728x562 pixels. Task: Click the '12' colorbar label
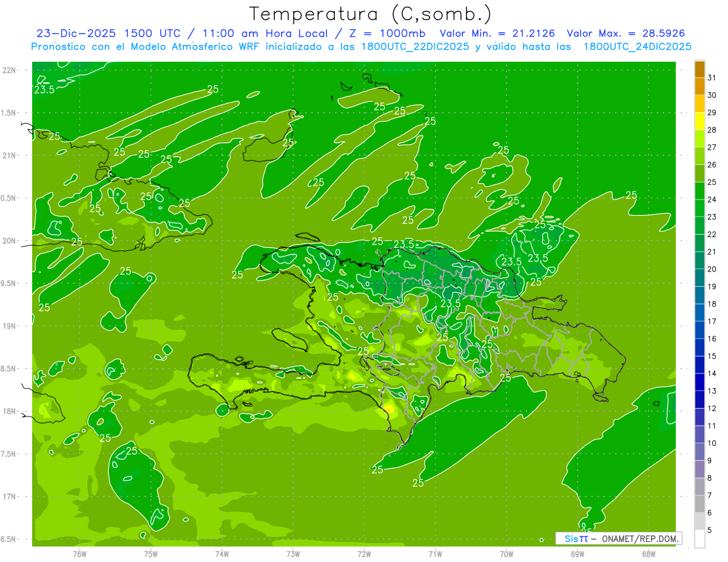click(712, 408)
